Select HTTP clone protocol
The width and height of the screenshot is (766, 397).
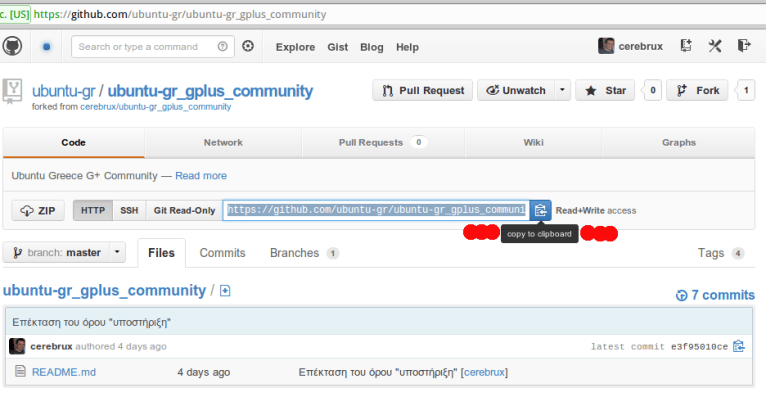pos(93,210)
